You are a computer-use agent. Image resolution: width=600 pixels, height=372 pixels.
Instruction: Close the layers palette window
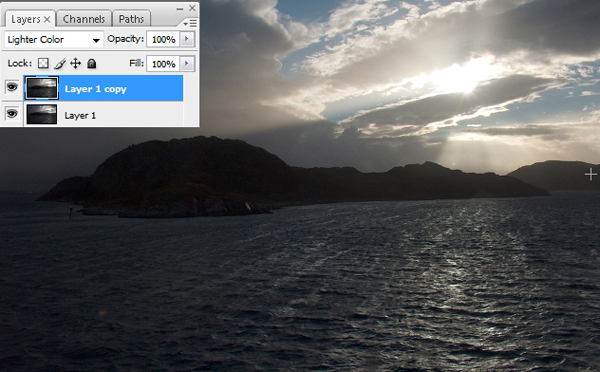192,8
